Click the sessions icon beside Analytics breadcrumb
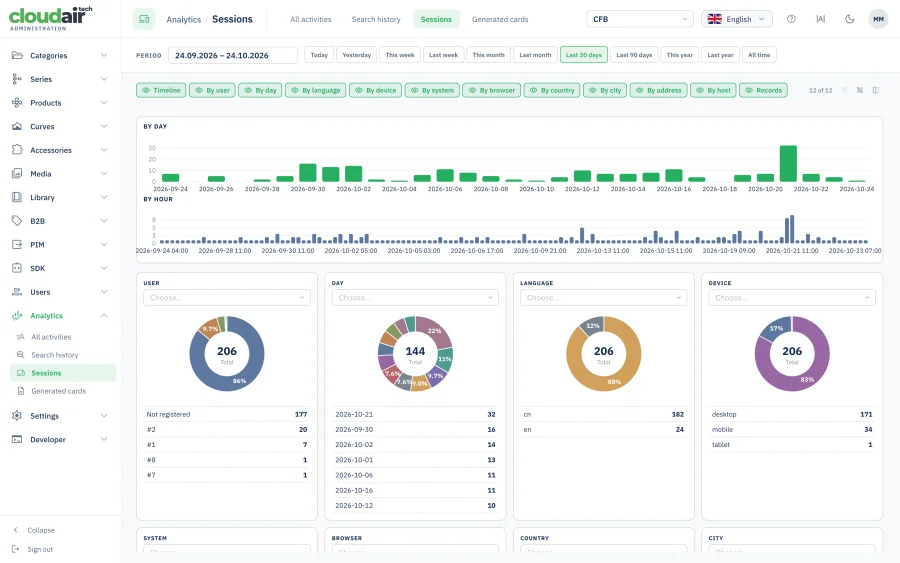Screen dimensions: 900x563 [144, 19]
